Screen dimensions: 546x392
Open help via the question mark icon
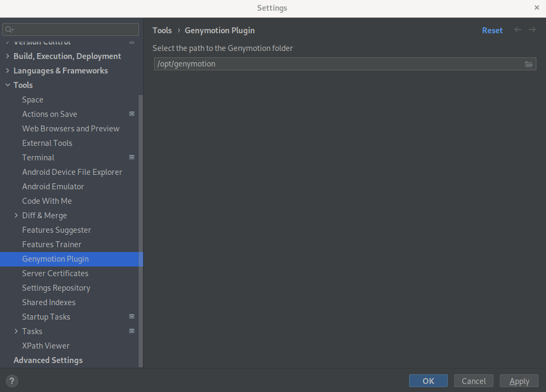coord(11,381)
